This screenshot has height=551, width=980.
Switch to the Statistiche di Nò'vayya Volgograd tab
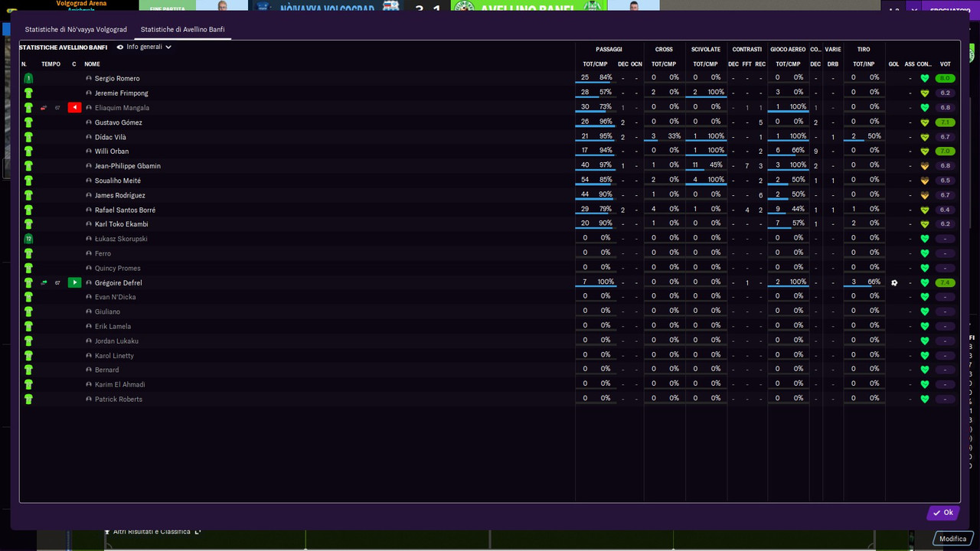click(76, 29)
